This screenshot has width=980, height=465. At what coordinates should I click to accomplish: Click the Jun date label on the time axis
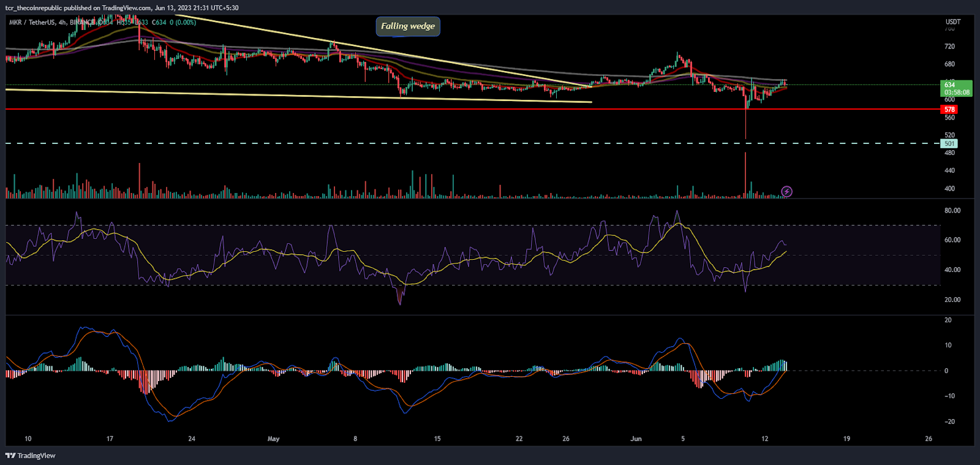click(x=636, y=439)
